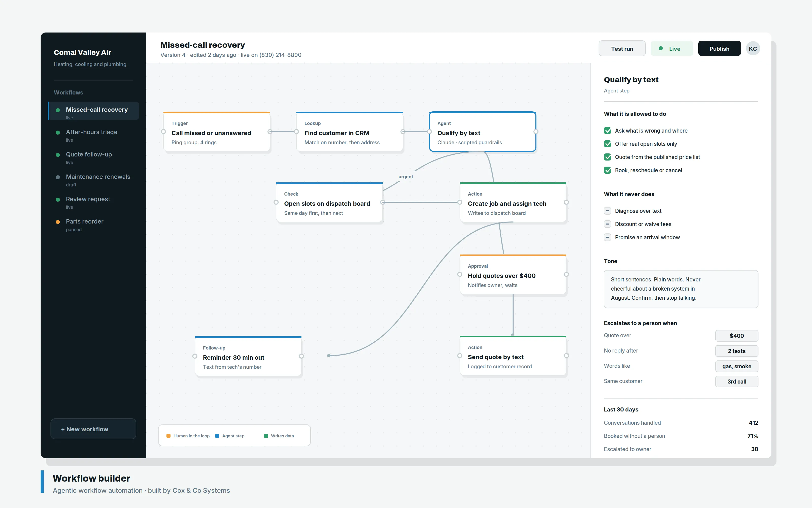Select the Call missed or unanswered trigger node
The image size is (812, 508).
[216, 132]
